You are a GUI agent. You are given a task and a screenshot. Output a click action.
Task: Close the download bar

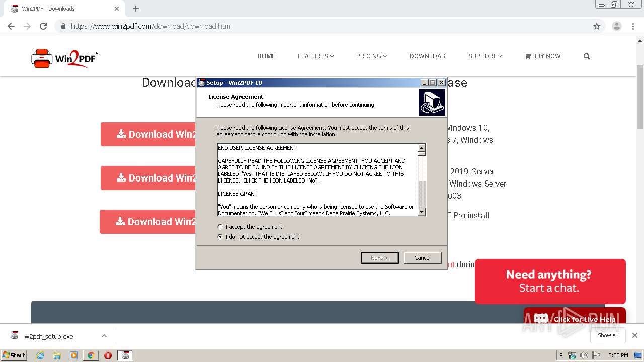[x=635, y=335]
